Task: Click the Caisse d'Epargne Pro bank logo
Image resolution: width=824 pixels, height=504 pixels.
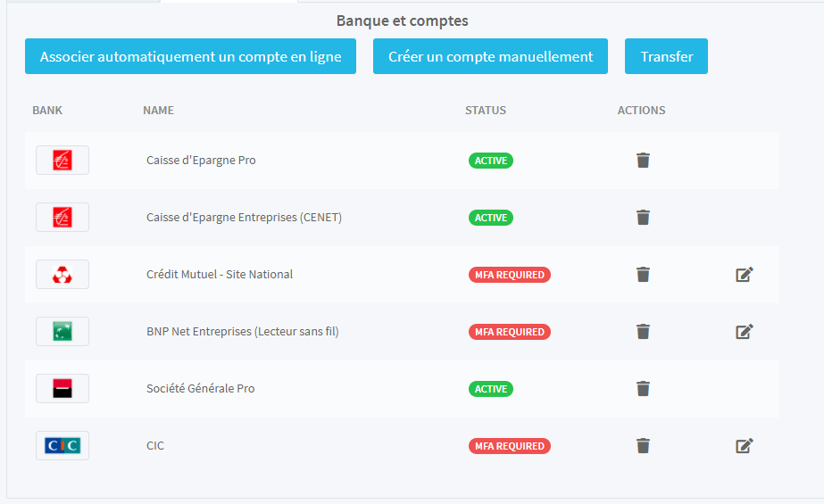Action: click(x=62, y=161)
